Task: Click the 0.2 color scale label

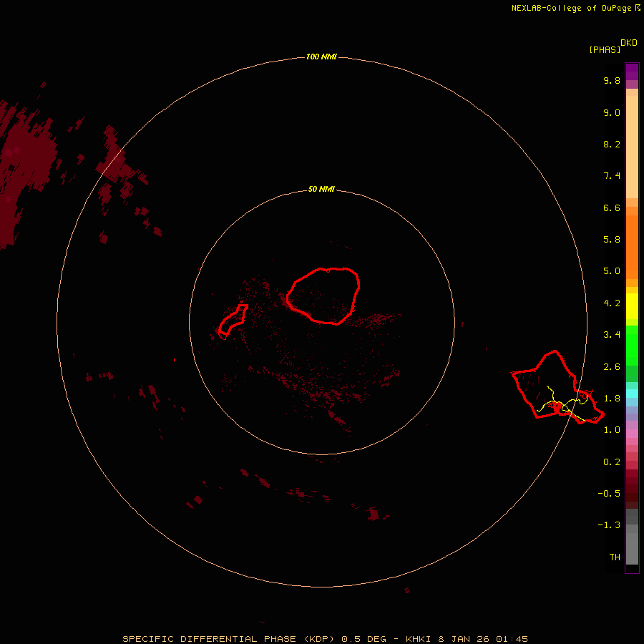Action: tap(612, 462)
